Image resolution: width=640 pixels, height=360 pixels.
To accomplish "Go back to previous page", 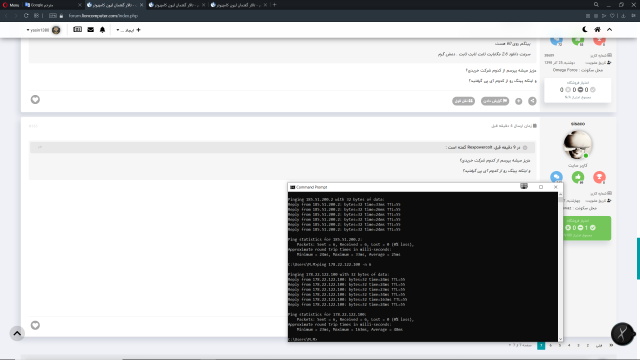I will 6,16.
